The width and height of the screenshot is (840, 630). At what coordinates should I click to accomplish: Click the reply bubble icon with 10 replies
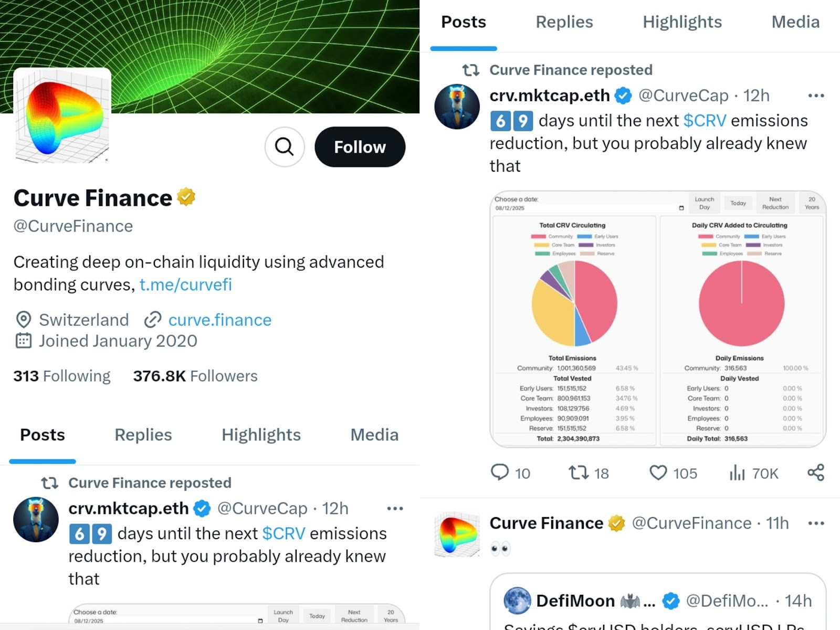499,472
